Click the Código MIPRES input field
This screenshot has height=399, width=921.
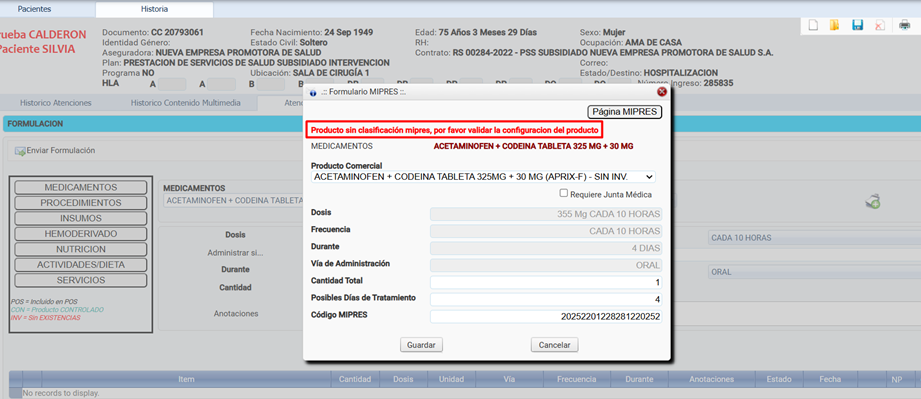click(546, 317)
